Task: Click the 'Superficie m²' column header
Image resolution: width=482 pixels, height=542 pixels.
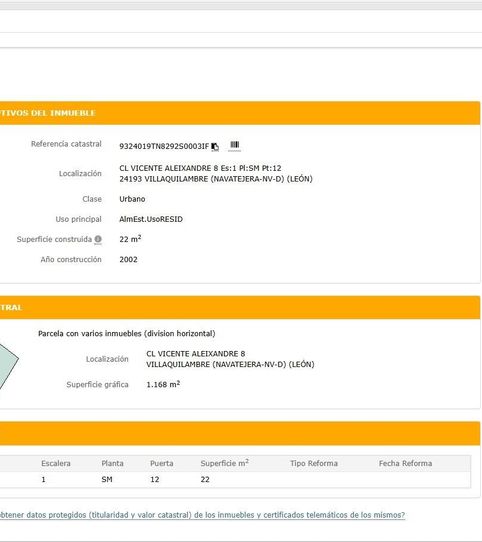Action: [x=224, y=463]
